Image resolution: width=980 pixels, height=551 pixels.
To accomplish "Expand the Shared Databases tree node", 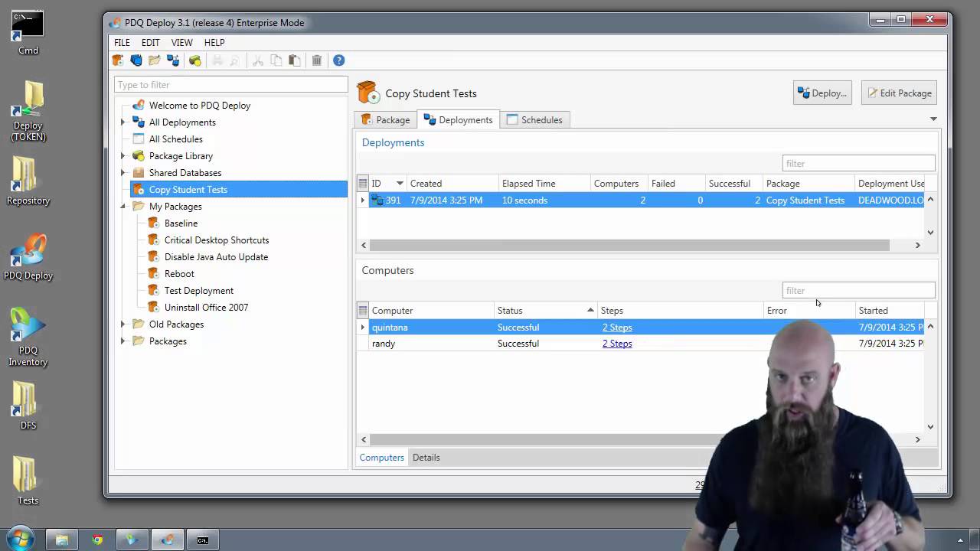I will pyautogui.click(x=122, y=173).
